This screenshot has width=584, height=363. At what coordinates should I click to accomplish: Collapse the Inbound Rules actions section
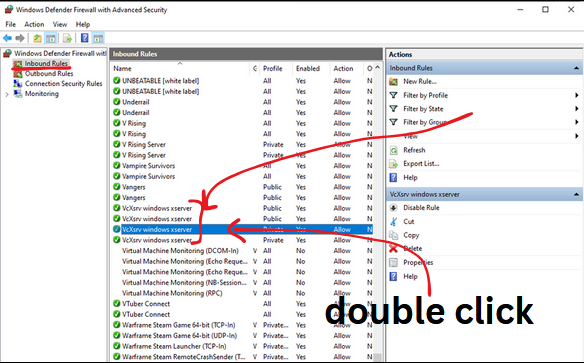[x=576, y=68]
